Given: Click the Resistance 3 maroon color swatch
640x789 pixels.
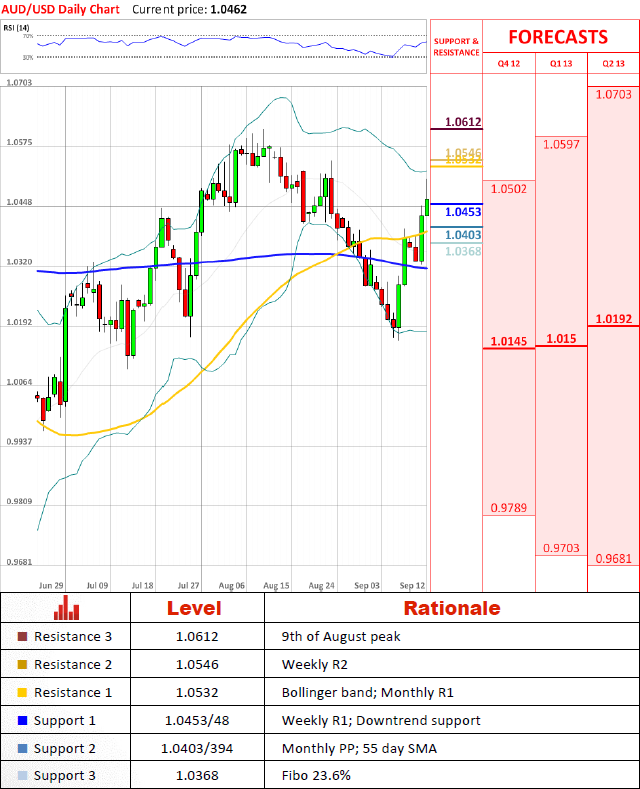Looking at the screenshot, I should point(22,637).
